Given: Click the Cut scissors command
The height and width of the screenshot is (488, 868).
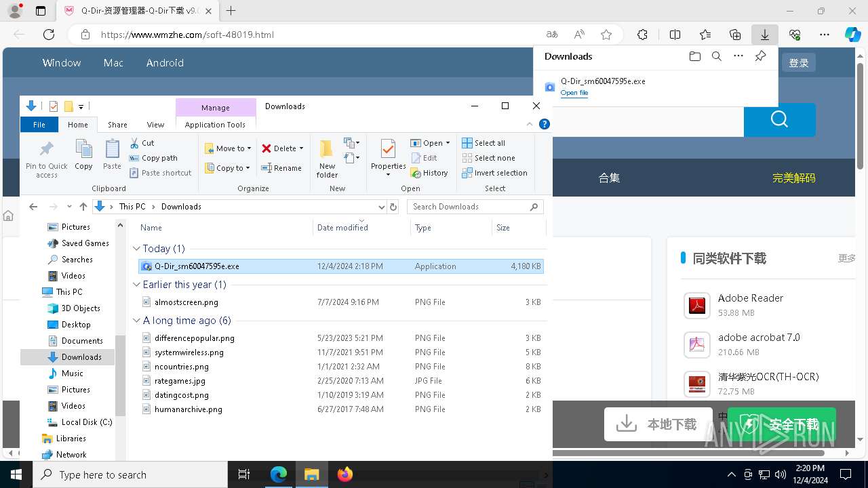Looking at the screenshot, I should (142, 143).
